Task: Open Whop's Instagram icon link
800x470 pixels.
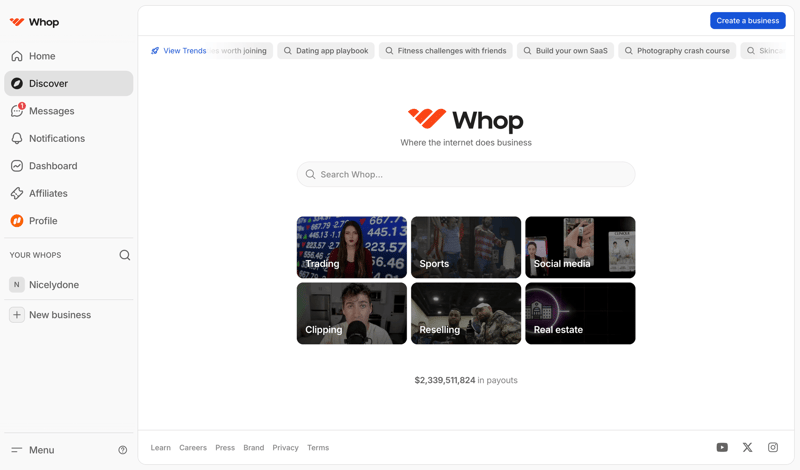Action: click(773, 448)
